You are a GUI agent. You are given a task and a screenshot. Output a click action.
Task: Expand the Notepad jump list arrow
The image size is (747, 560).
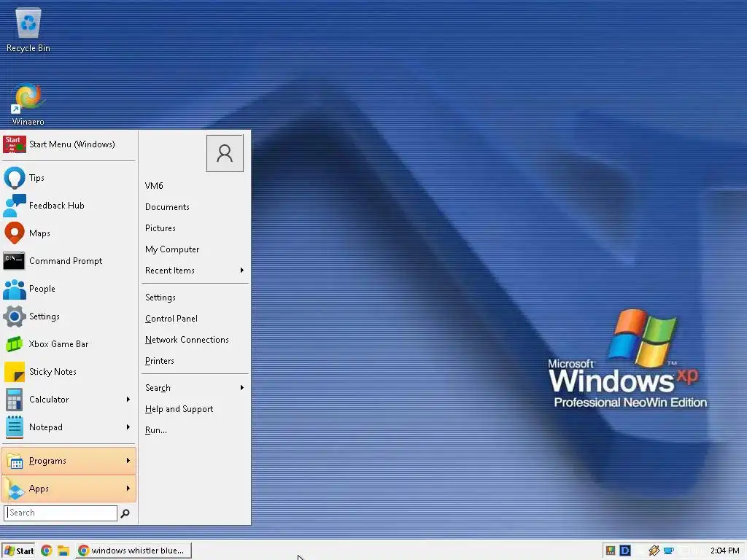[x=128, y=427]
